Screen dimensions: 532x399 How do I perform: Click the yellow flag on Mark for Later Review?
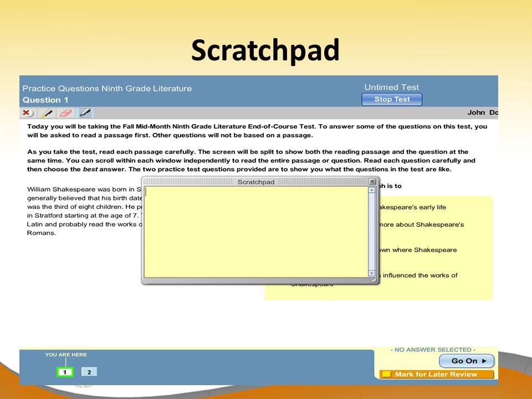tap(386, 374)
